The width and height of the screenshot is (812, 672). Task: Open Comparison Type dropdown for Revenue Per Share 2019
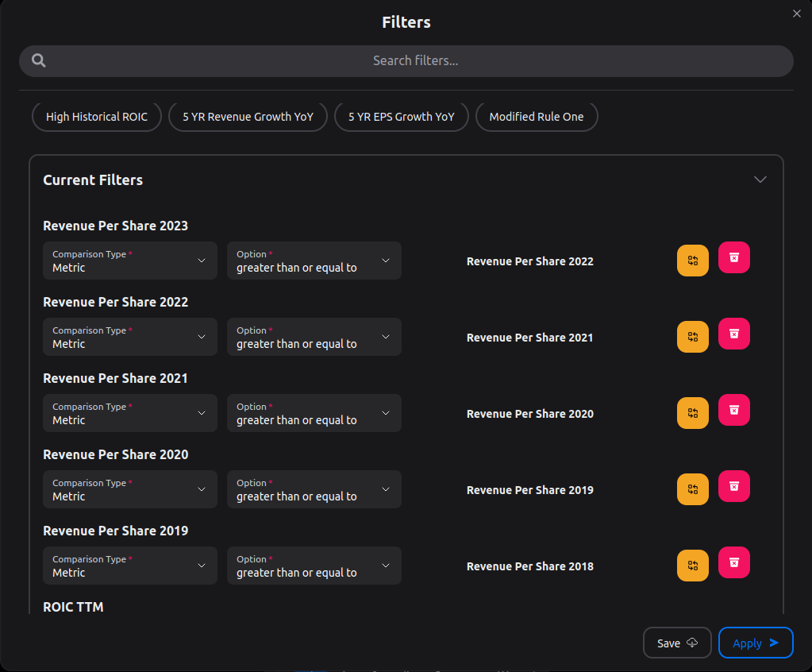pyautogui.click(x=130, y=566)
